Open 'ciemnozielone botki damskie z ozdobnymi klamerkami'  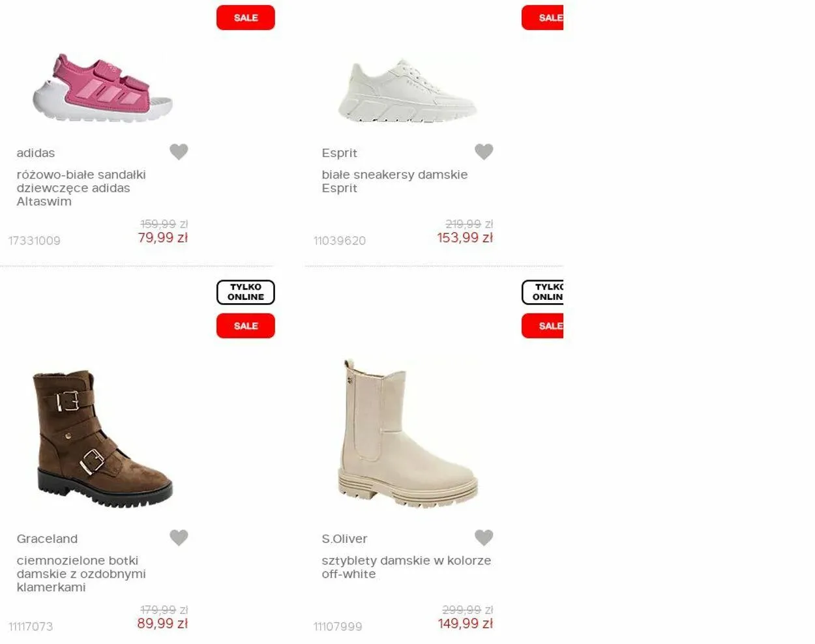81,574
